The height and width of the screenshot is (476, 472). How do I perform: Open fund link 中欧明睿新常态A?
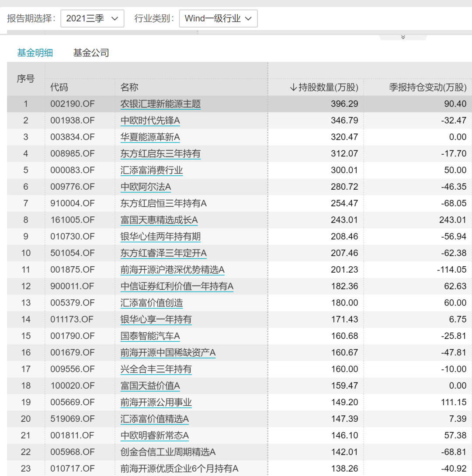[154, 435]
